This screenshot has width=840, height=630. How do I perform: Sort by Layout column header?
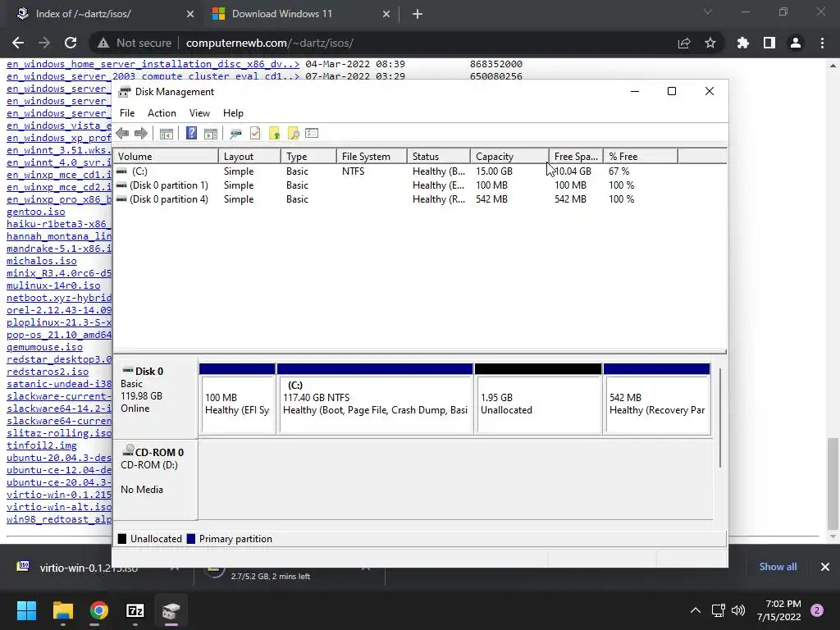click(249, 157)
